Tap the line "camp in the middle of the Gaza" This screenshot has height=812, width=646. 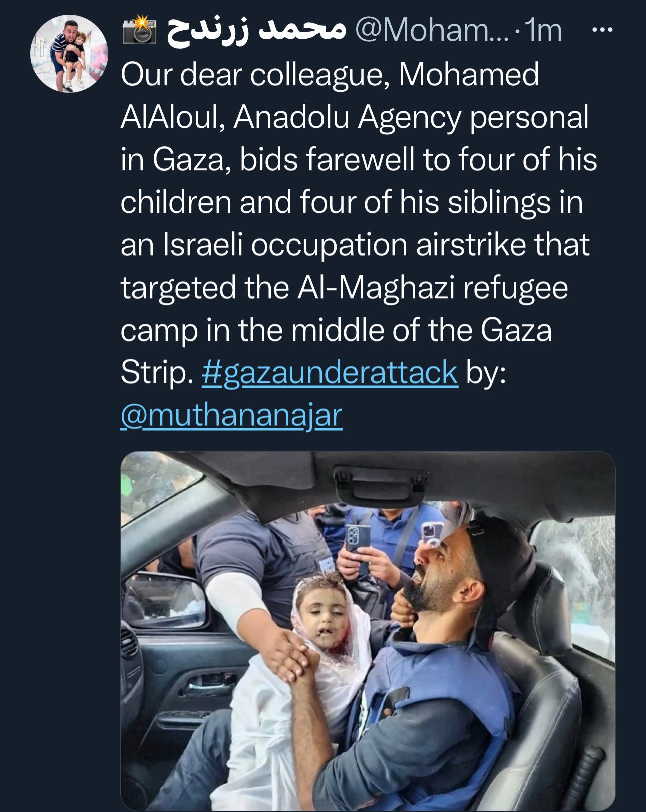pos(336,330)
